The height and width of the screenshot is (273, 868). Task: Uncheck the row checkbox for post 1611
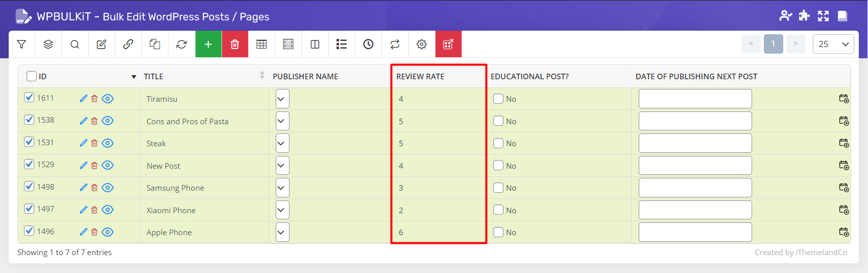tap(30, 98)
